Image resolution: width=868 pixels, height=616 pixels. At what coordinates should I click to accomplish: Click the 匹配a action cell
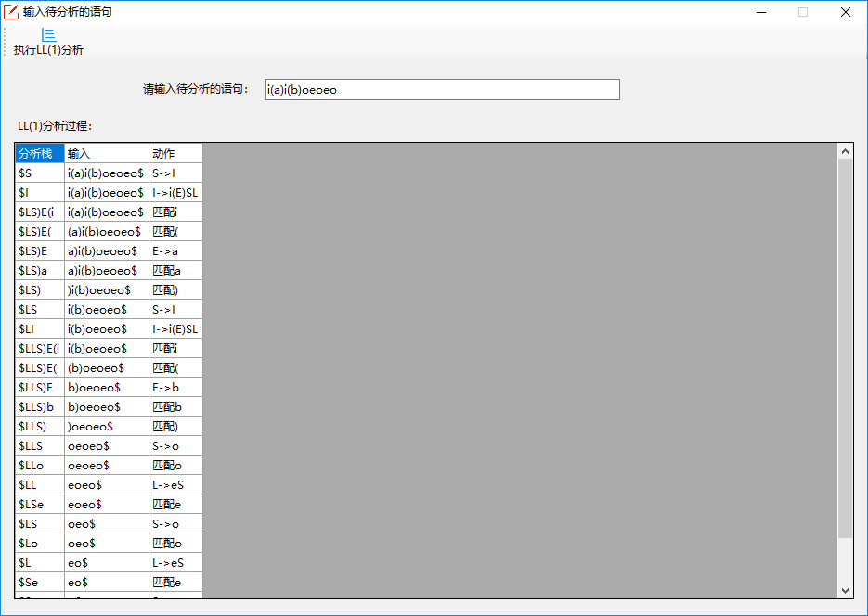click(x=175, y=270)
